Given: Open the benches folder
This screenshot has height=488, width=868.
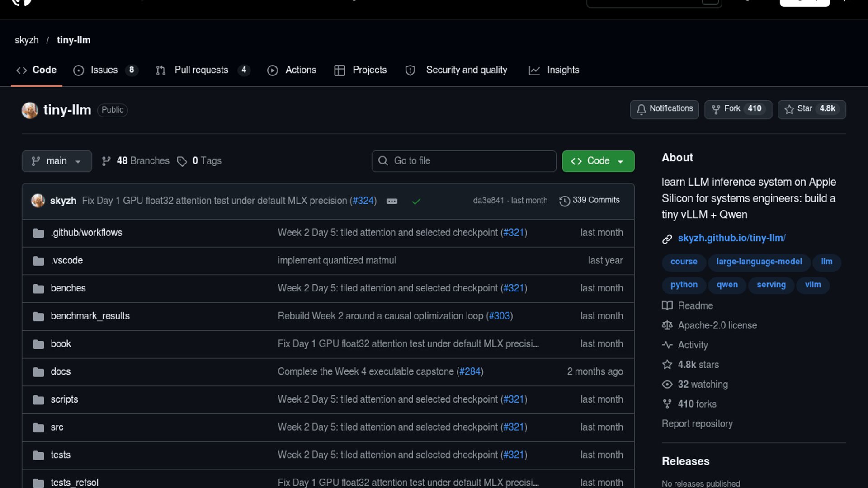Looking at the screenshot, I should point(68,288).
